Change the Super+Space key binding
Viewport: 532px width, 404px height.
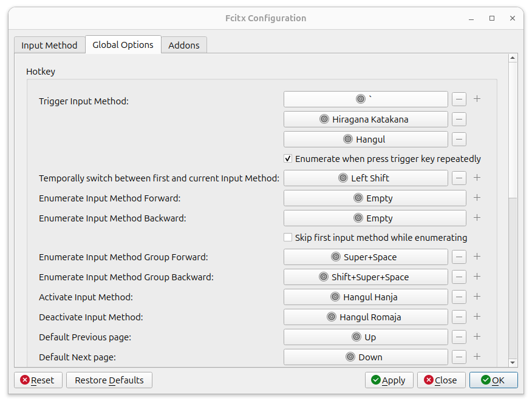pos(366,257)
